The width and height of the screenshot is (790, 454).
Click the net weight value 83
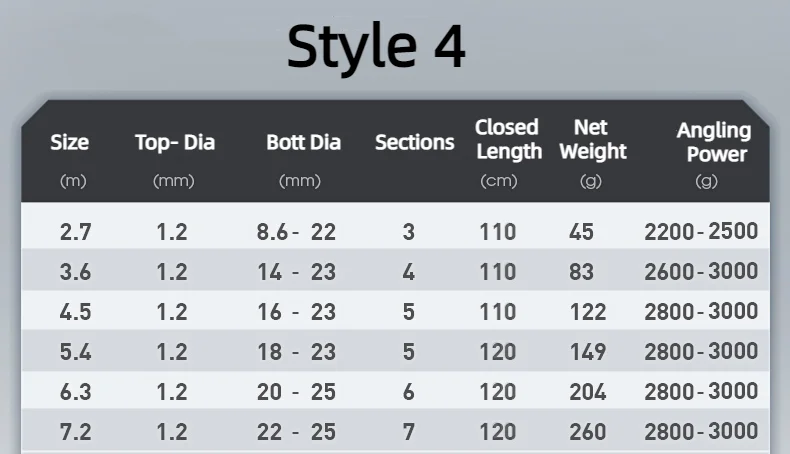[581, 271]
